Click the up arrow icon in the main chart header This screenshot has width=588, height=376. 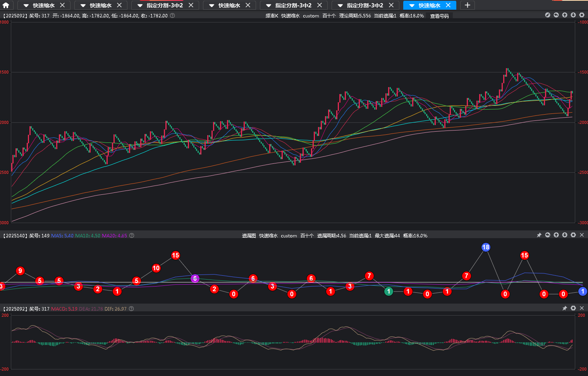[x=565, y=15]
